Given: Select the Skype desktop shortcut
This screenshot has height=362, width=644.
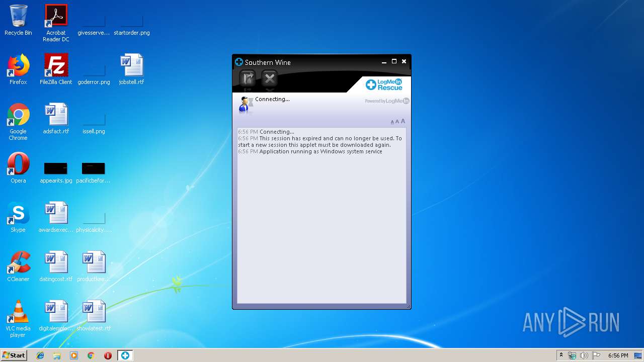Looking at the screenshot, I should [18, 217].
